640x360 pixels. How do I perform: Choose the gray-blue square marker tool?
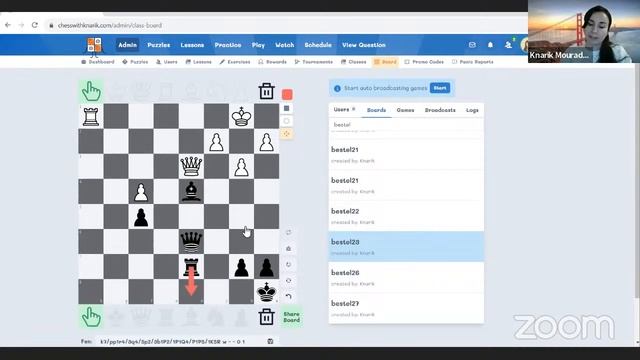click(x=287, y=109)
